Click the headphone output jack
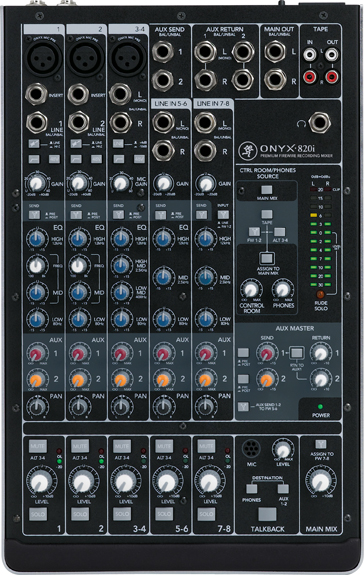 coord(320,122)
